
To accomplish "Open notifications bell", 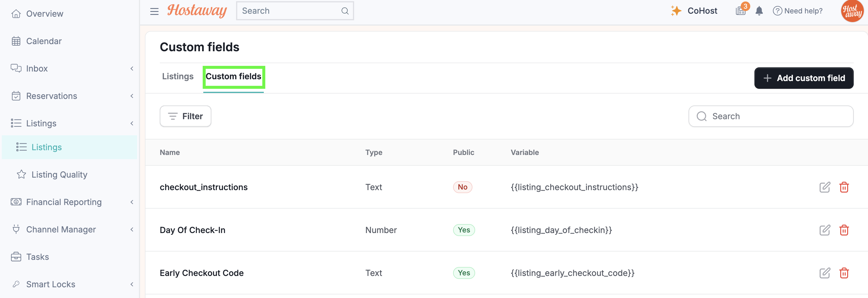I will pyautogui.click(x=759, y=11).
